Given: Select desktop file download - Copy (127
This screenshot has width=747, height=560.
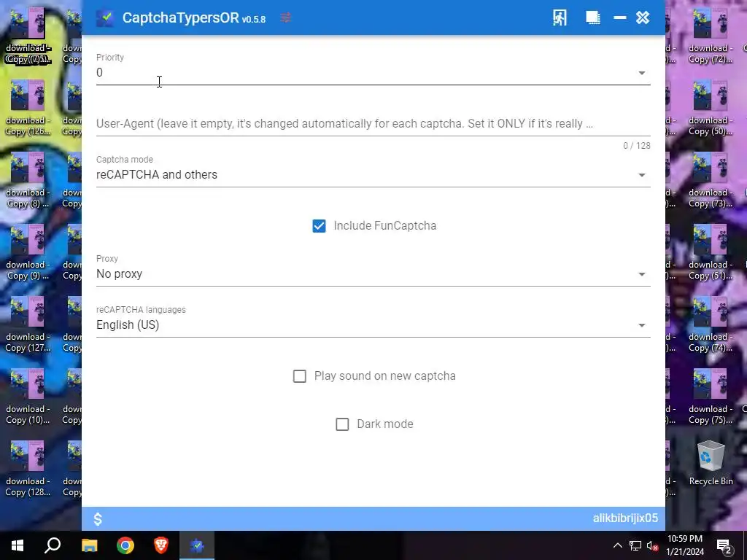Looking at the screenshot, I should (27, 324).
